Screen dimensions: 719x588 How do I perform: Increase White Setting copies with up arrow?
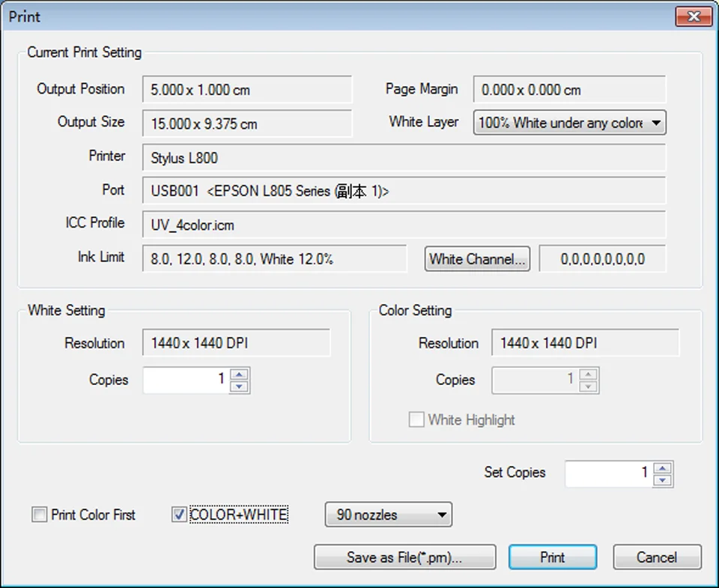pyautogui.click(x=239, y=375)
